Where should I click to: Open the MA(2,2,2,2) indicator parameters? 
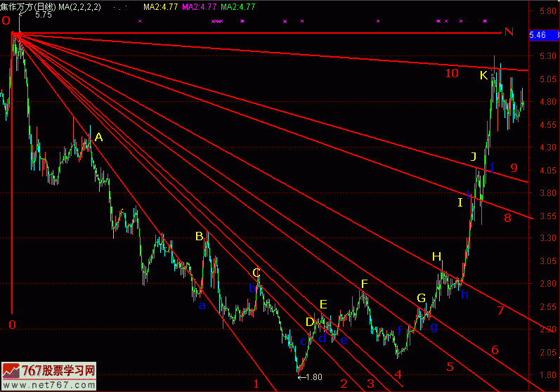(80, 6)
